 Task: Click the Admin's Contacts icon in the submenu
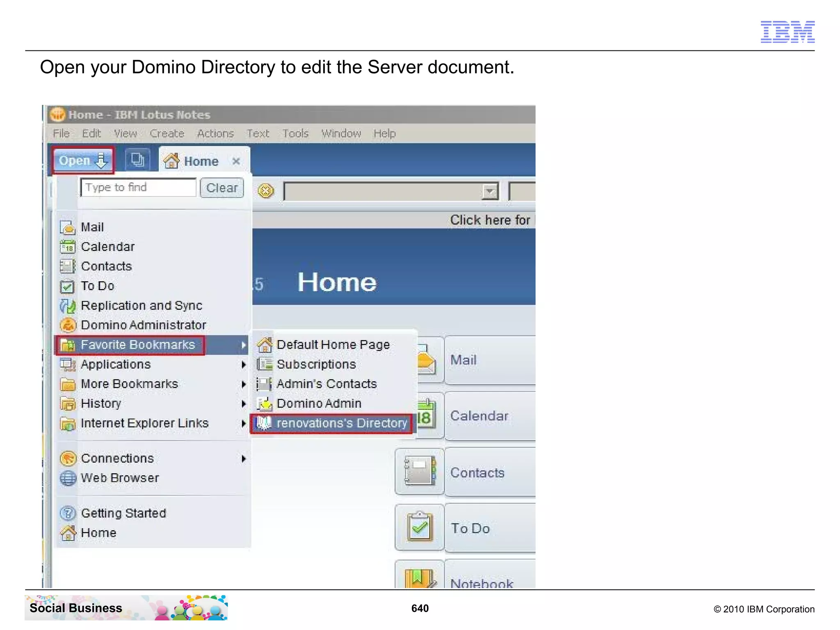click(x=265, y=384)
